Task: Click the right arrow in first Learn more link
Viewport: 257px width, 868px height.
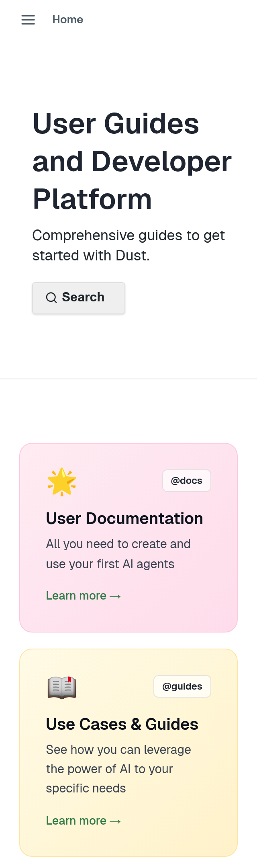Action: pyautogui.click(x=116, y=595)
